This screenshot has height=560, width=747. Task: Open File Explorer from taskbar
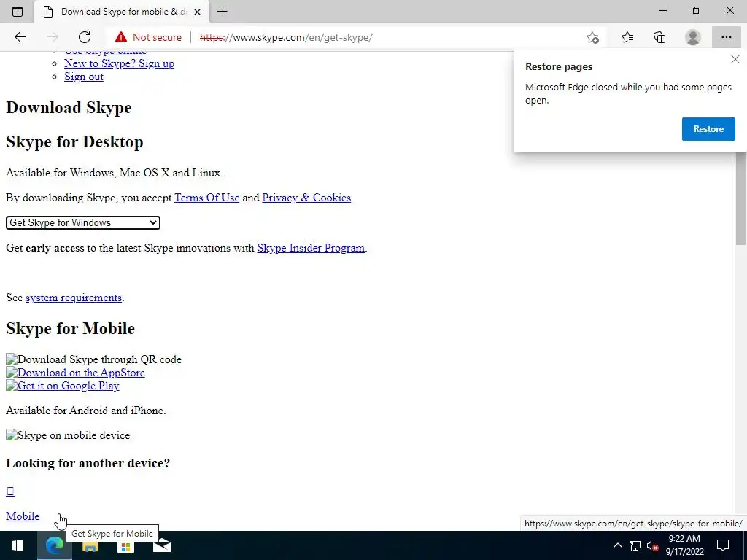pyautogui.click(x=90, y=545)
